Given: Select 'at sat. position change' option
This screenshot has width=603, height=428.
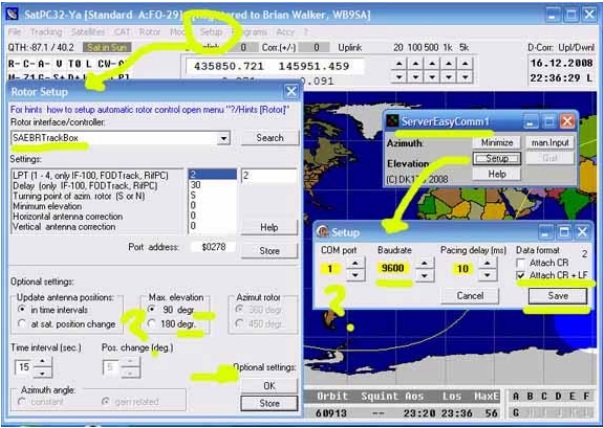Looking at the screenshot, I should (x=21, y=325).
